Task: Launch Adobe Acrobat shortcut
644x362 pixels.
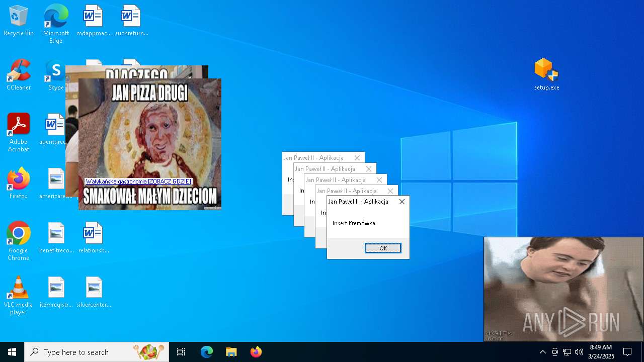Action: pyautogui.click(x=19, y=133)
